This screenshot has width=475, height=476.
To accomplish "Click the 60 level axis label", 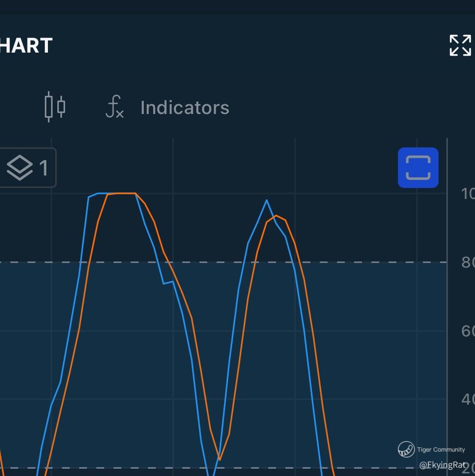I will pyautogui.click(x=468, y=331).
